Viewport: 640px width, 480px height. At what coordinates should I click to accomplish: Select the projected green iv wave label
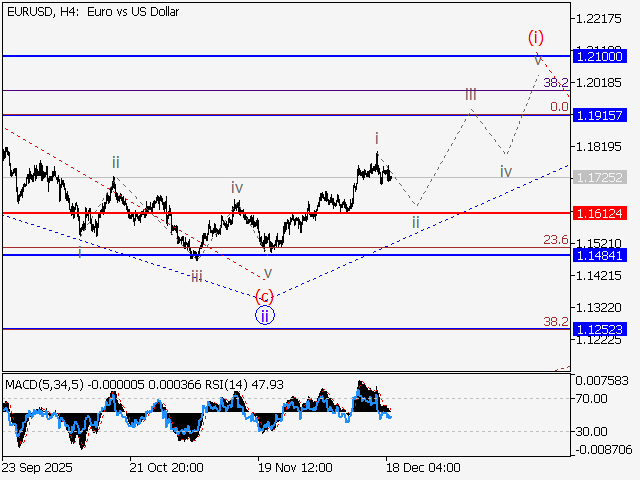click(506, 171)
